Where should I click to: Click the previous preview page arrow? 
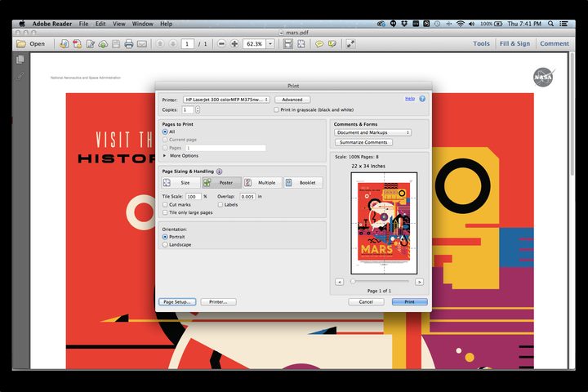pyautogui.click(x=340, y=282)
